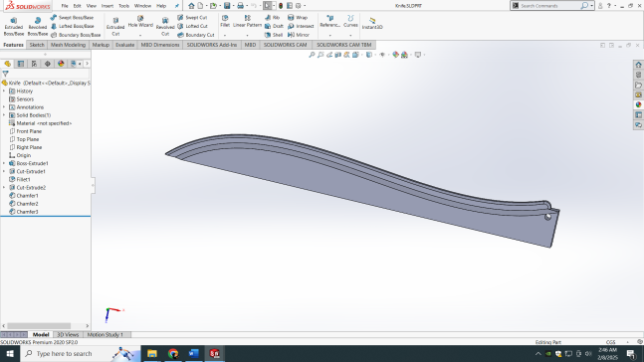Image resolution: width=644 pixels, height=362 pixels.
Task: Open the Appearances task pane icon
Action: [x=638, y=104]
